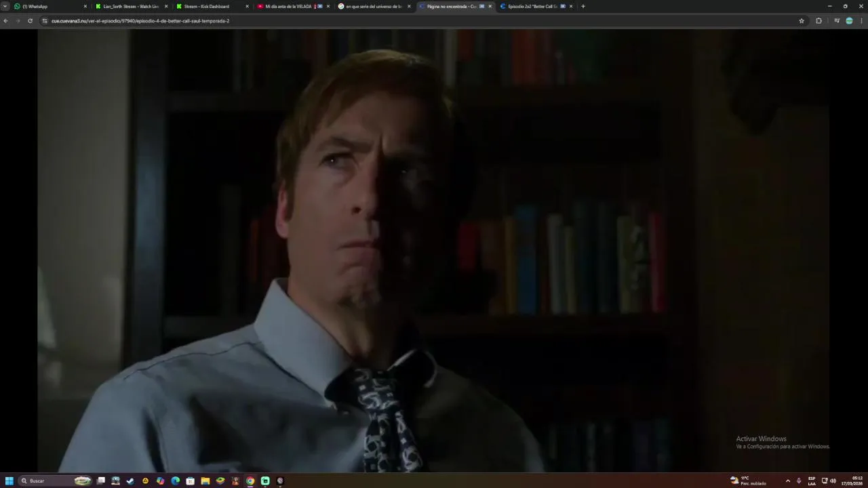Switch to Chrome in the taskbar
868x488 pixels.
click(250, 481)
